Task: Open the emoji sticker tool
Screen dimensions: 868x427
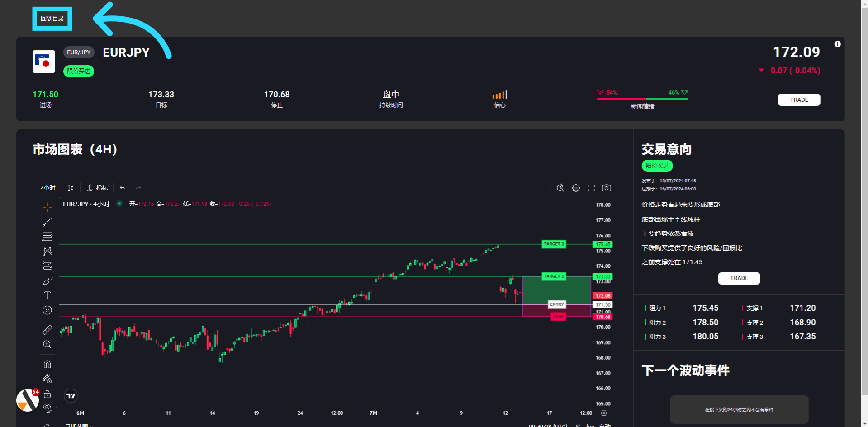Action: [47, 310]
